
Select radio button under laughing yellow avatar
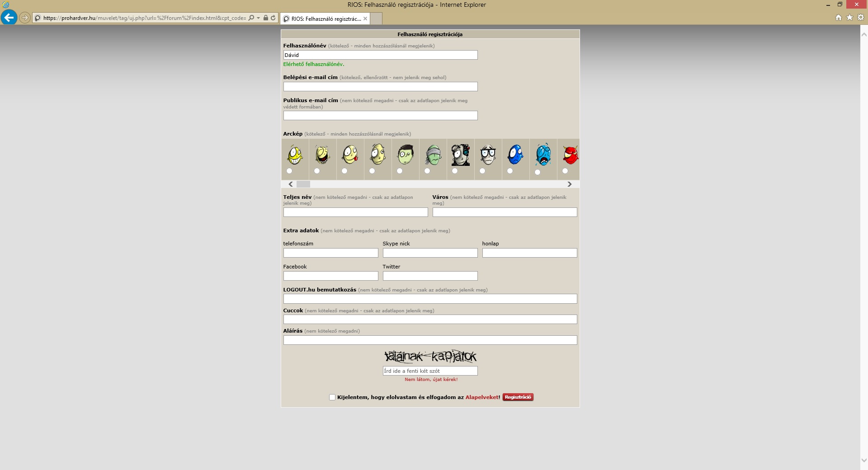click(317, 171)
